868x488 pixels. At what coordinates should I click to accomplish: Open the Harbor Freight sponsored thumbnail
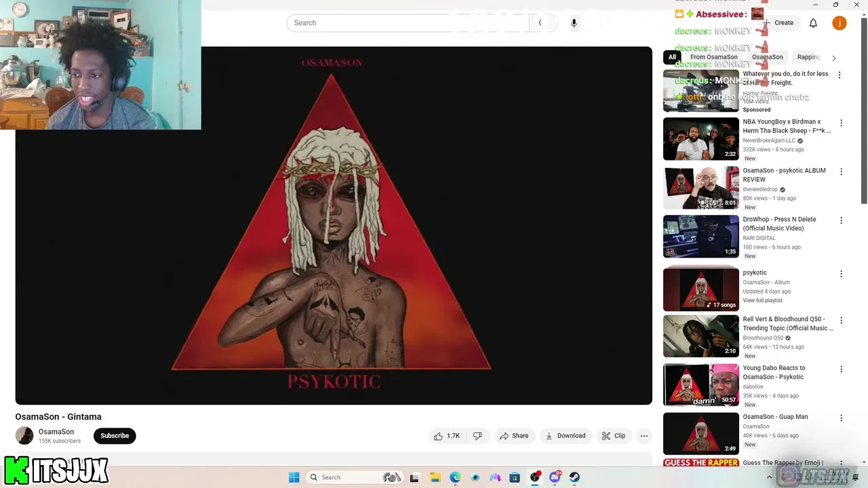point(701,90)
